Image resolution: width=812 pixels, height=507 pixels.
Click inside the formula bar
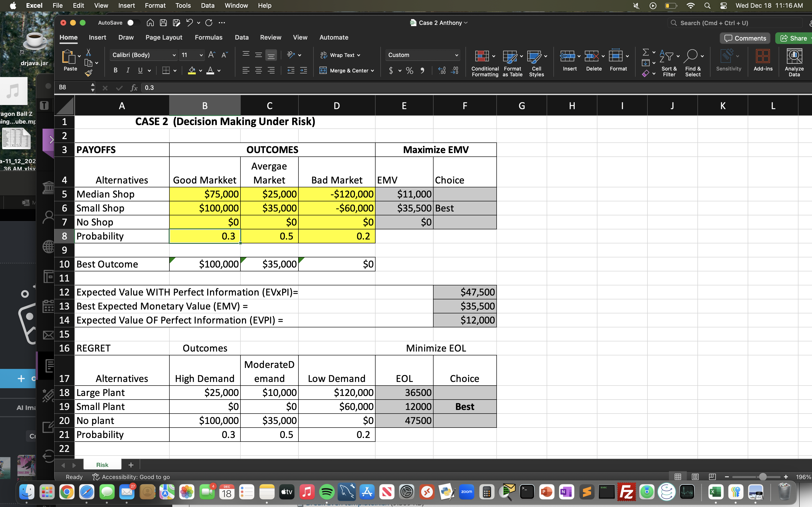click(x=268, y=87)
